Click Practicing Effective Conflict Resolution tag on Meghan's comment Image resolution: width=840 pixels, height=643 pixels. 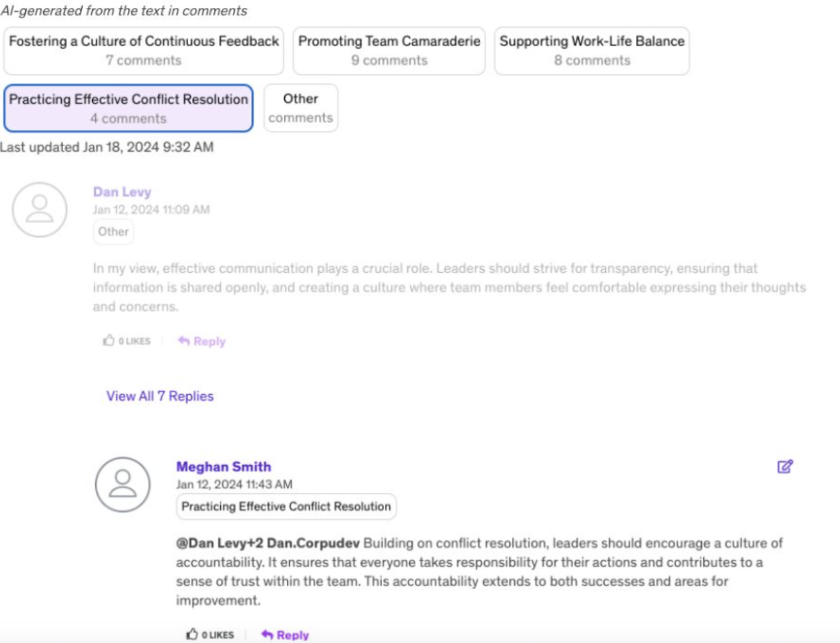[x=286, y=506]
